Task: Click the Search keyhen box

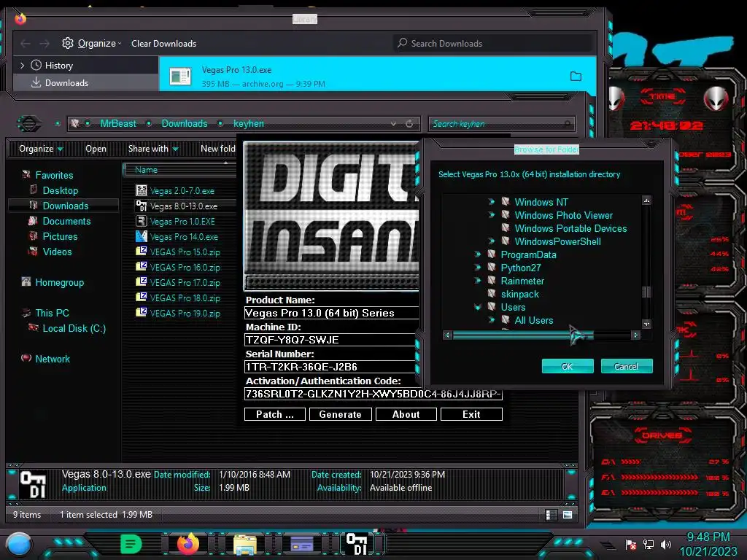Action: point(502,124)
